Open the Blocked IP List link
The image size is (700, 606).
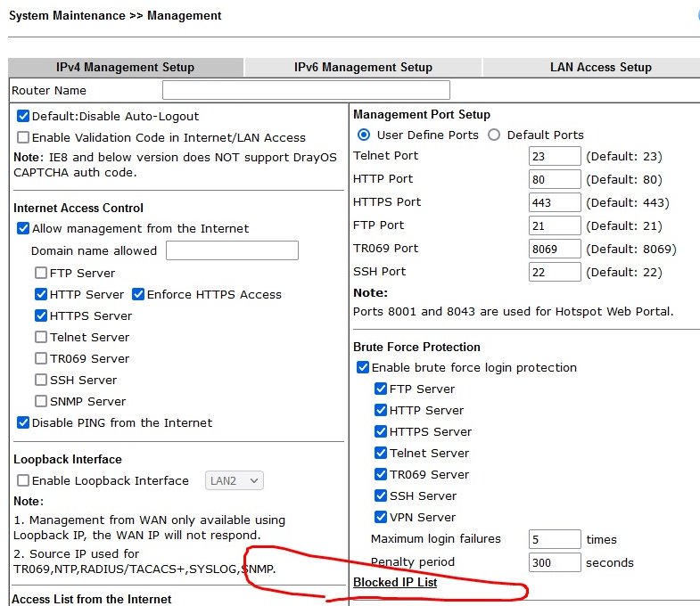[x=395, y=583]
